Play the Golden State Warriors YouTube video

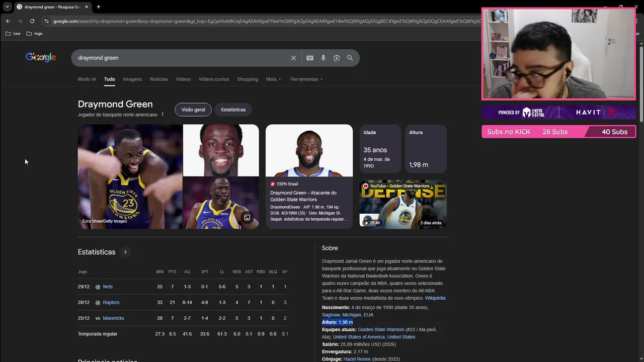[x=403, y=204]
